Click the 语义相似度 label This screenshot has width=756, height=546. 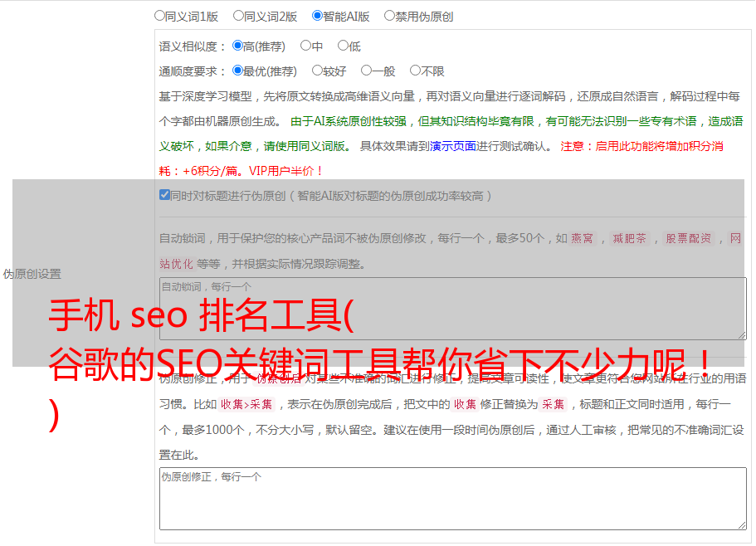click(x=193, y=46)
